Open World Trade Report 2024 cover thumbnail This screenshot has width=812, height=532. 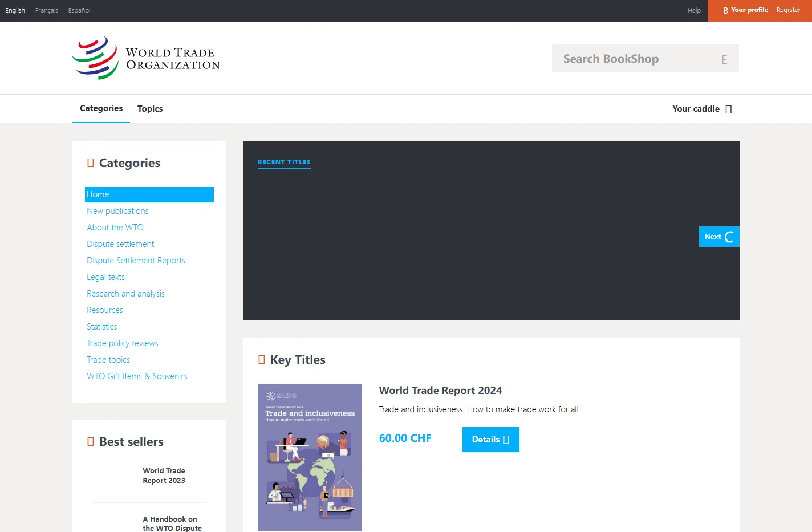pyautogui.click(x=310, y=457)
